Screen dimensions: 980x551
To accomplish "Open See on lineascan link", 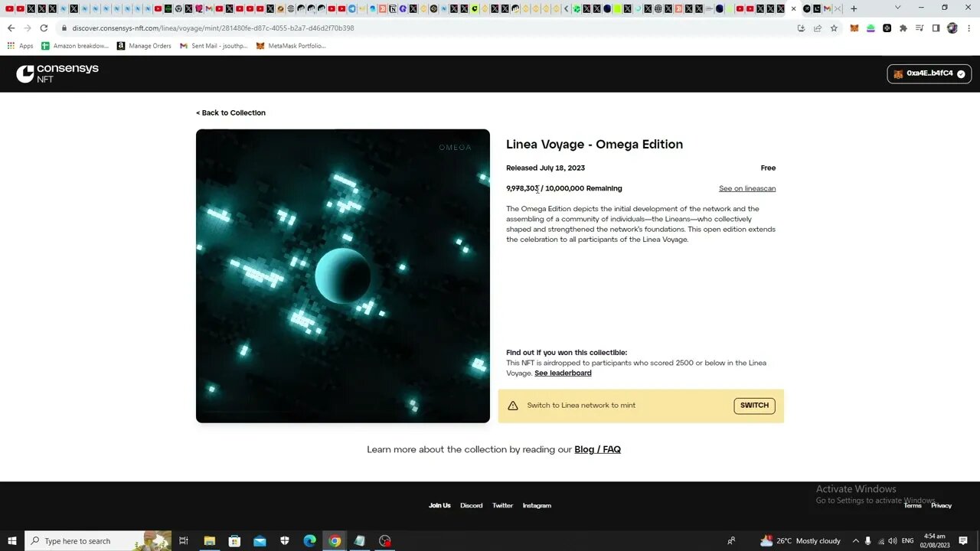I will (747, 188).
